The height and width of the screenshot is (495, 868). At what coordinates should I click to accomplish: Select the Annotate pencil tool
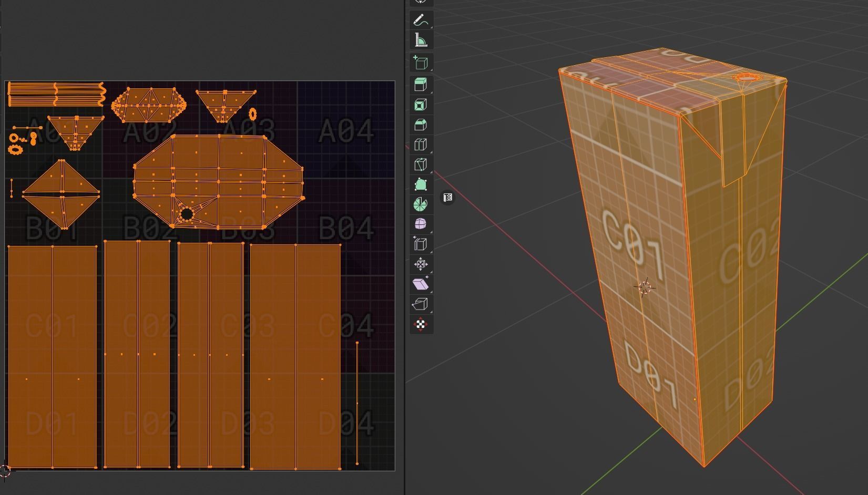421,20
